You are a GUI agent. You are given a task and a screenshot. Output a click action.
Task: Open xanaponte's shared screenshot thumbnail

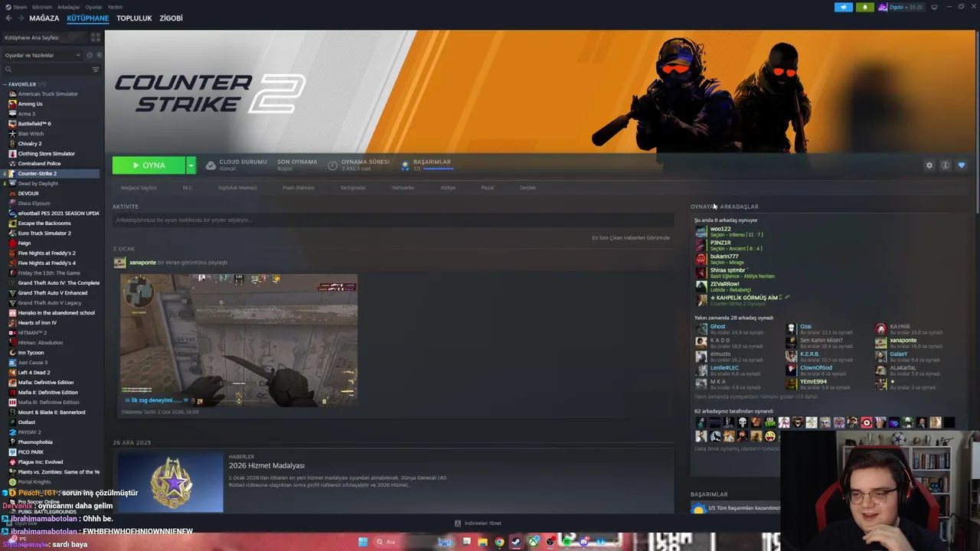coord(239,340)
